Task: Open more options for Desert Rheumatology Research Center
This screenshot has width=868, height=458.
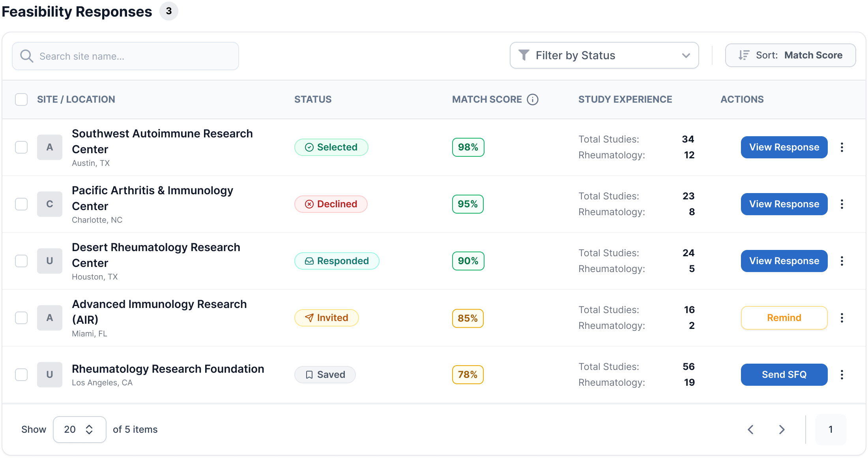Action: [x=842, y=261]
